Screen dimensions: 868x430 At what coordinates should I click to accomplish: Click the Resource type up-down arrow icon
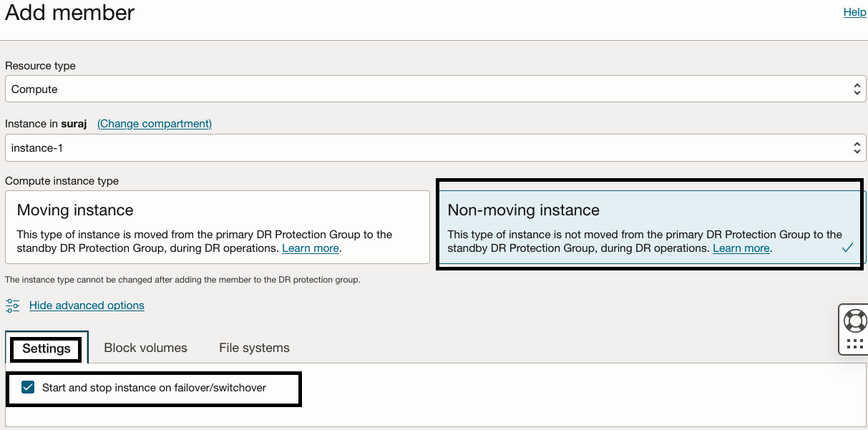(857, 89)
